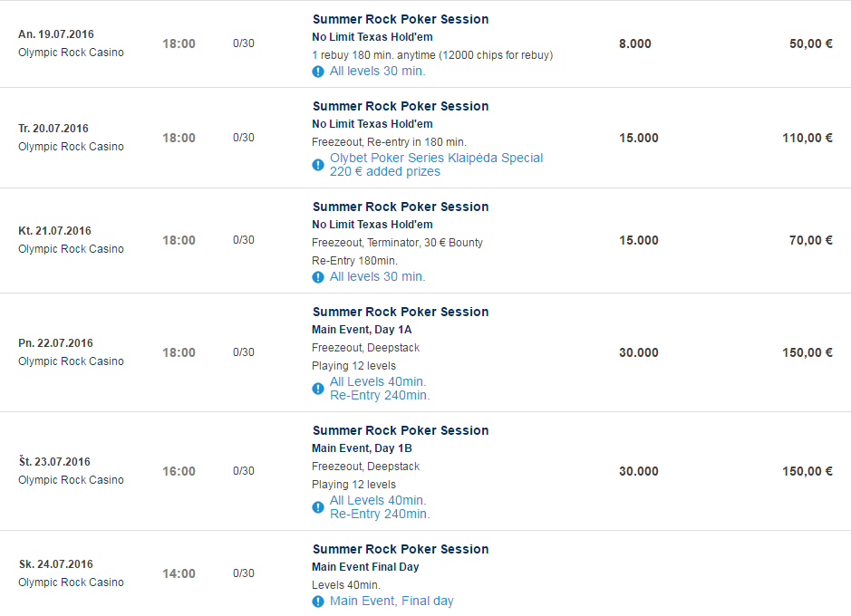Click info icon on 21.07.2016 Terminator event
The width and height of the screenshot is (851, 616).
tap(318, 277)
